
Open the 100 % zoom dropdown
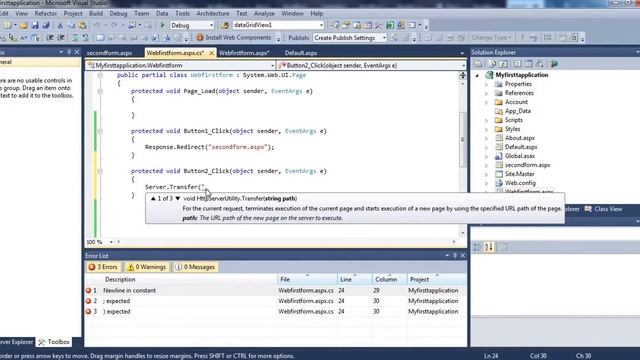click(x=111, y=242)
